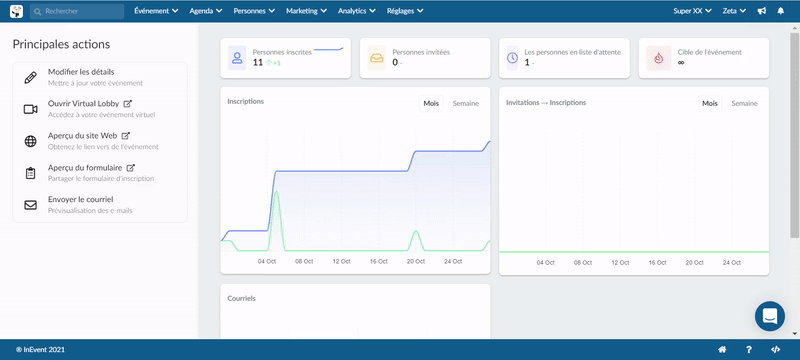Expand the Événement dropdown menu

(x=156, y=11)
